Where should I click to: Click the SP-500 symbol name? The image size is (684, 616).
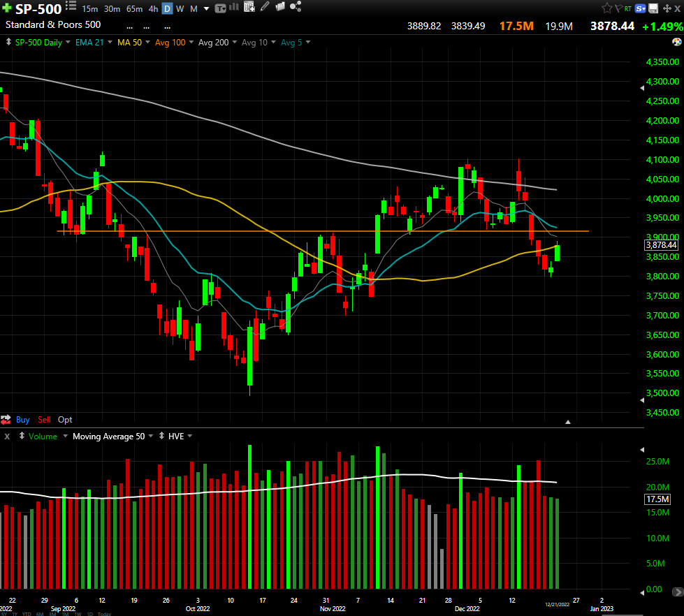pyautogui.click(x=38, y=8)
